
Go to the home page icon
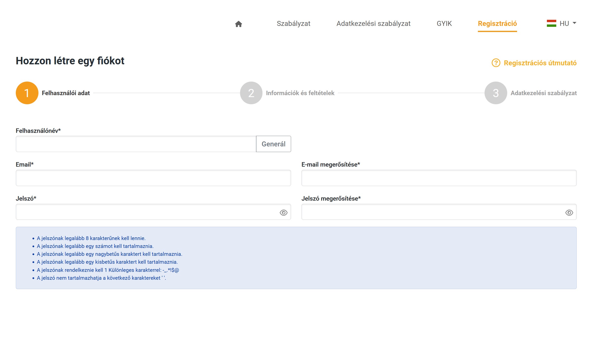(x=238, y=24)
